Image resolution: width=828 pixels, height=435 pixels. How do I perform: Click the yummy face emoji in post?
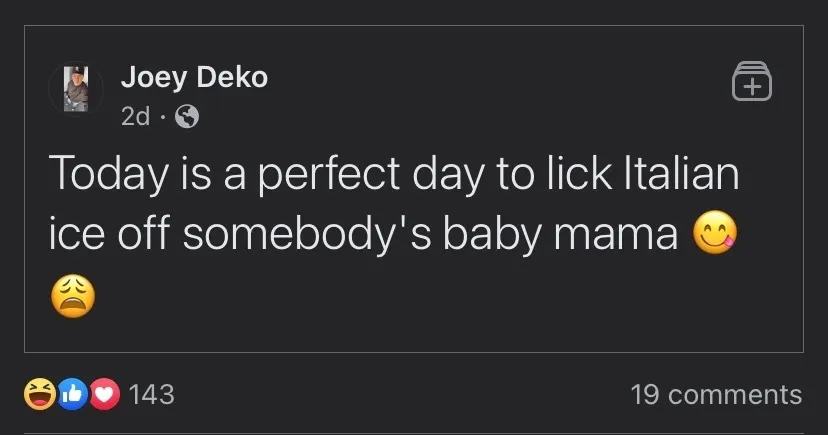(x=714, y=233)
